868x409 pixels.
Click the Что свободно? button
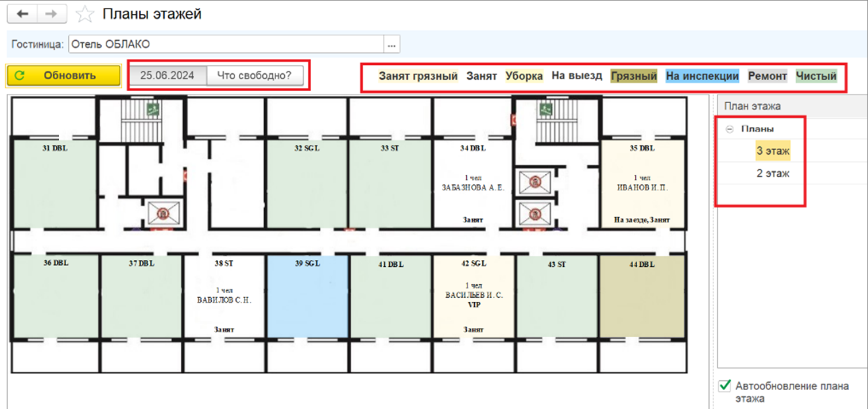click(x=255, y=75)
